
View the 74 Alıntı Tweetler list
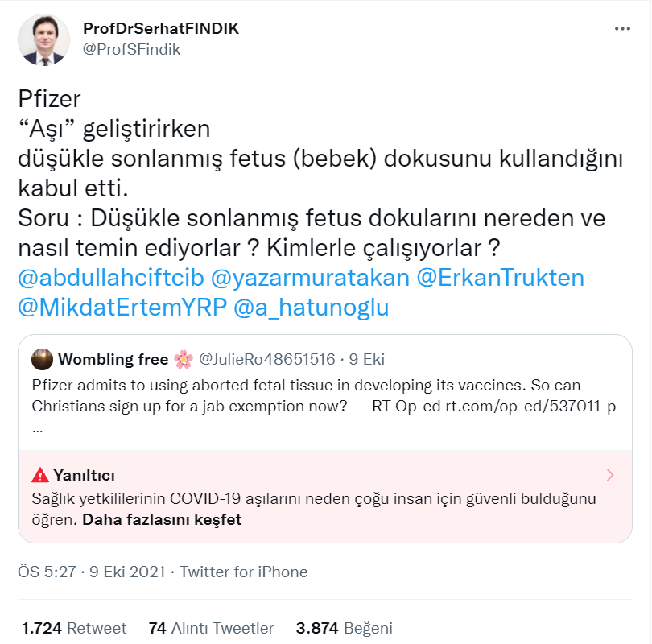coord(212,628)
